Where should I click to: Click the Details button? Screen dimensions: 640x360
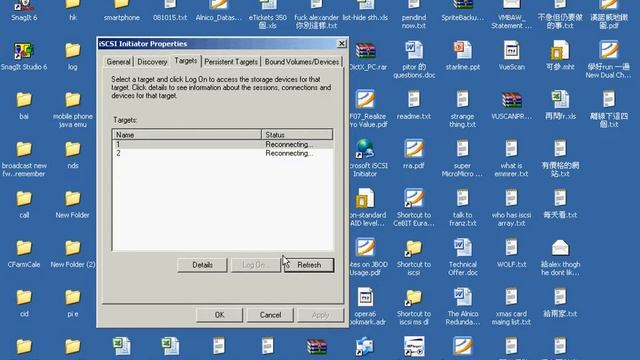(x=202, y=265)
